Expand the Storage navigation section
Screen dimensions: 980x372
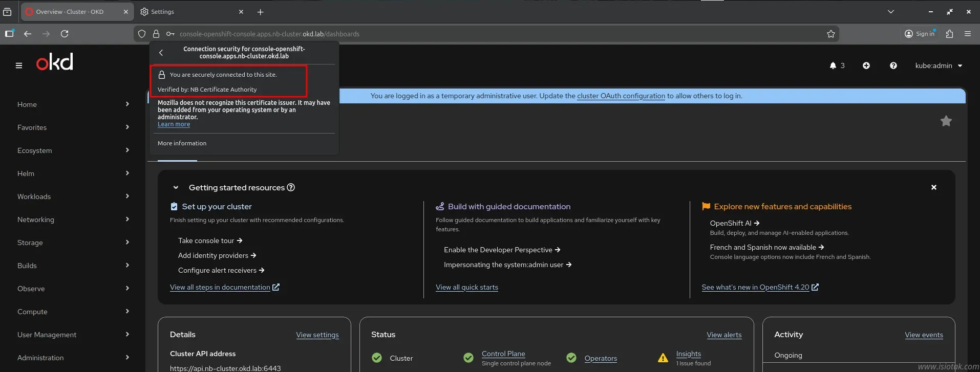73,243
